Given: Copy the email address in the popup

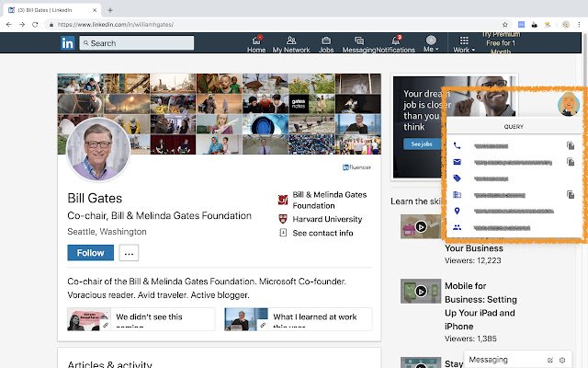Looking at the screenshot, I should (x=571, y=162).
